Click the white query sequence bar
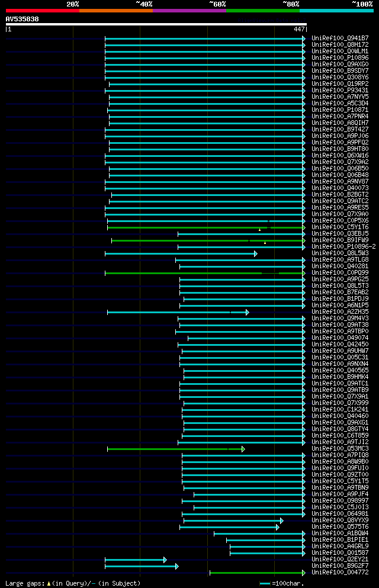The width and height of the screenshot is (379, 588). [x=156, y=24]
